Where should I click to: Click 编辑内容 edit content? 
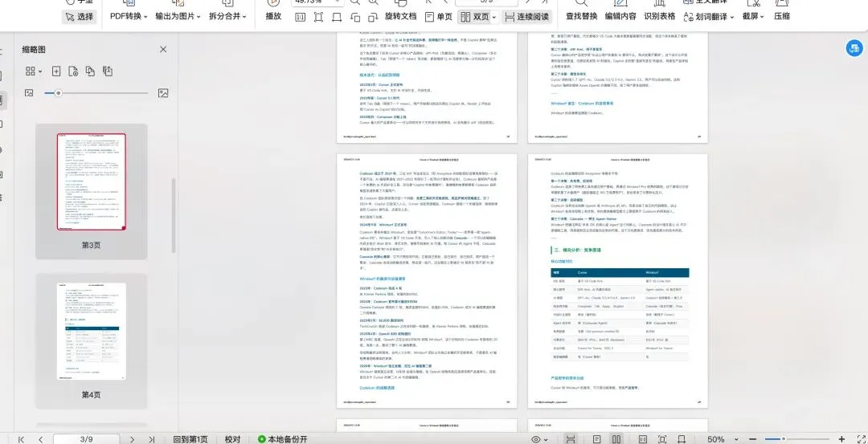point(620,17)
